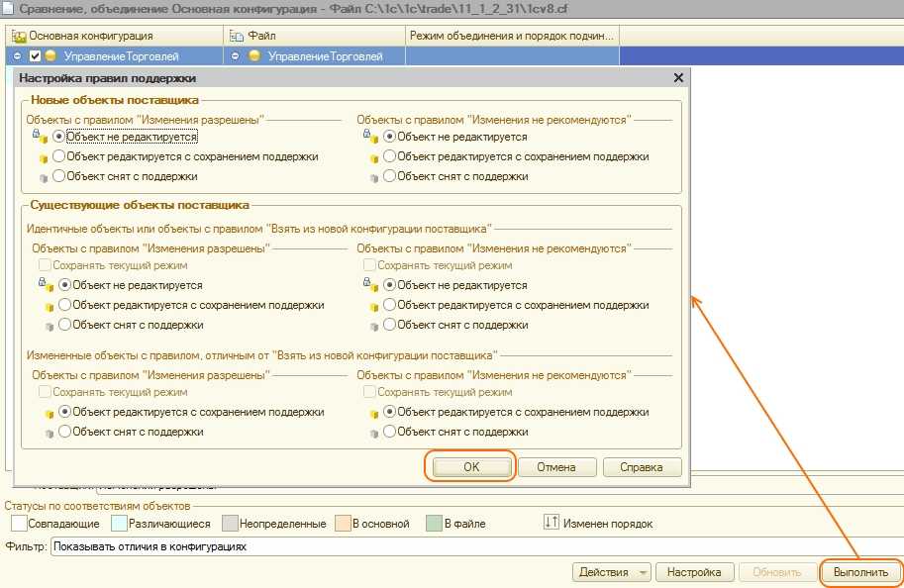Close the Настройка правил поддержки dialog
This screenshot has height=588, width=904.
click(678, 77)
